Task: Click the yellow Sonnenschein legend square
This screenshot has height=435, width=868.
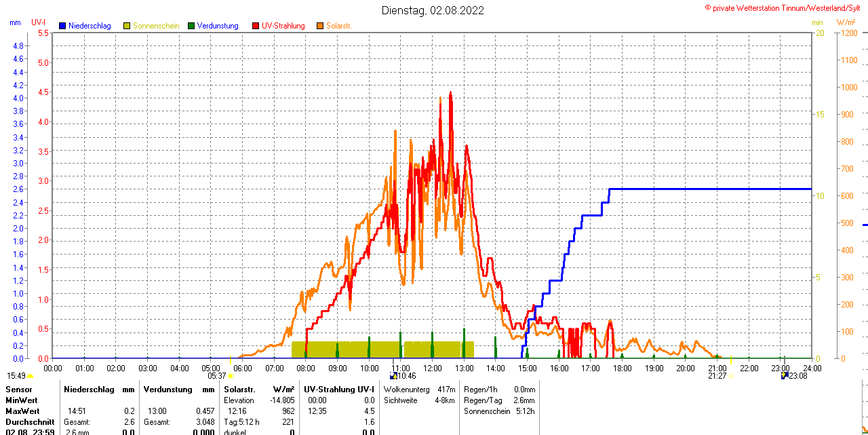Action: pos(127,26)
